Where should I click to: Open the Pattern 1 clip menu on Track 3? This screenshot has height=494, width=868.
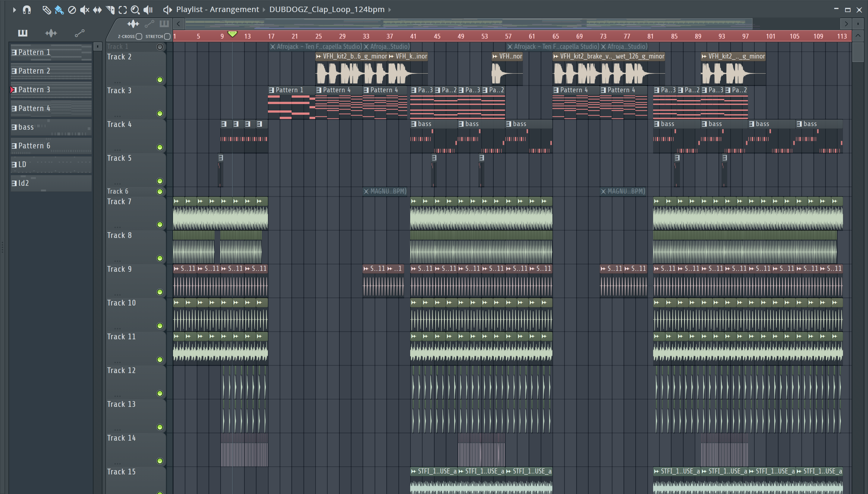click(271, 90)
